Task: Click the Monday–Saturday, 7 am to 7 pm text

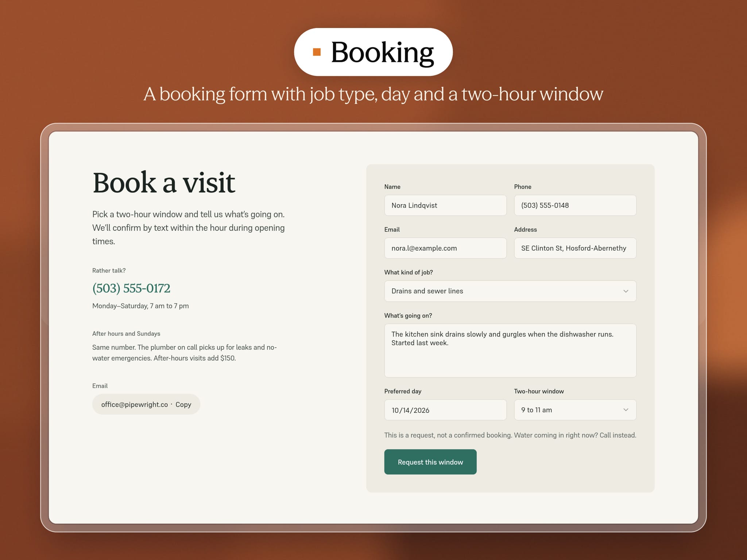Action: tap(140, 306)
